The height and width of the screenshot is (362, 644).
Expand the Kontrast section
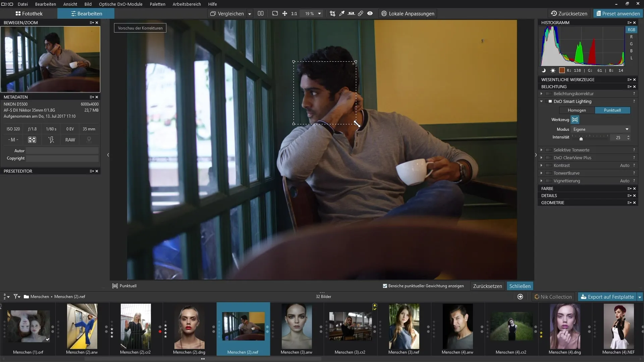[541, 165]
